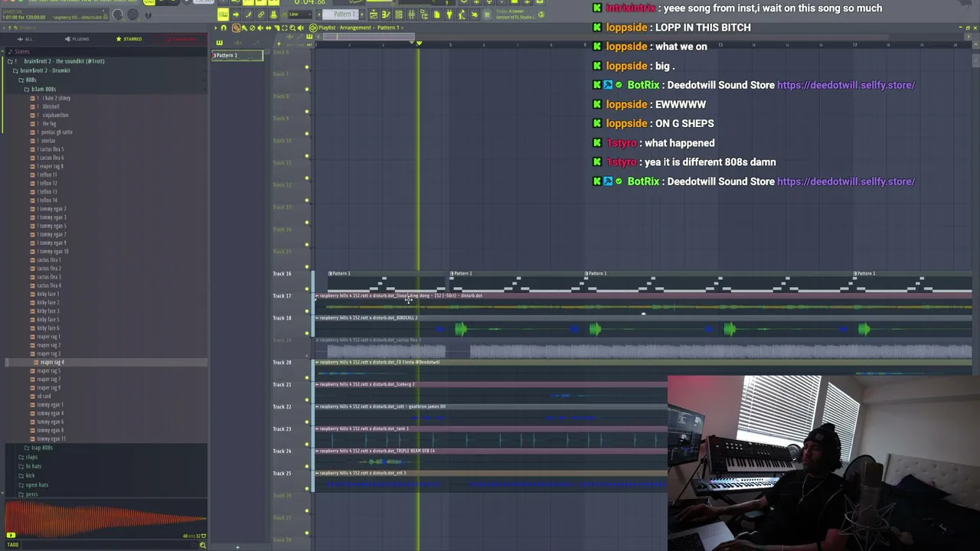
Task: Open the Pattern 1 selector dropdown
Action: click(x=340, y=14)
